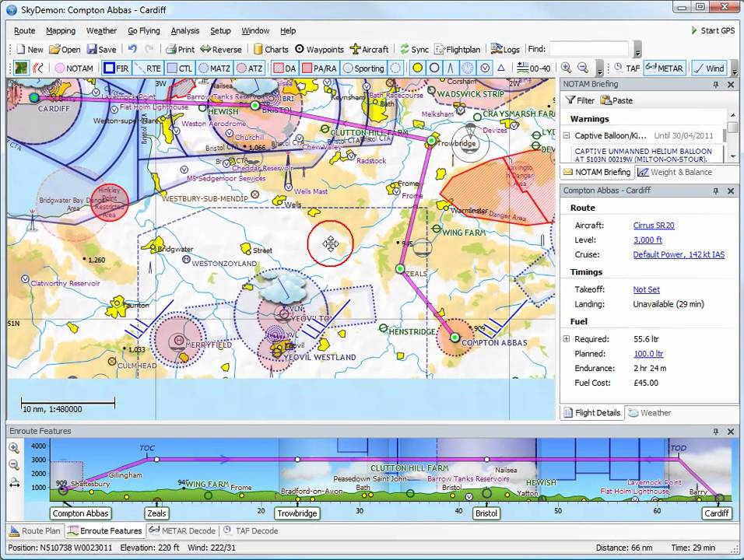Open the Mapping menu

click(x=61, y=31)
